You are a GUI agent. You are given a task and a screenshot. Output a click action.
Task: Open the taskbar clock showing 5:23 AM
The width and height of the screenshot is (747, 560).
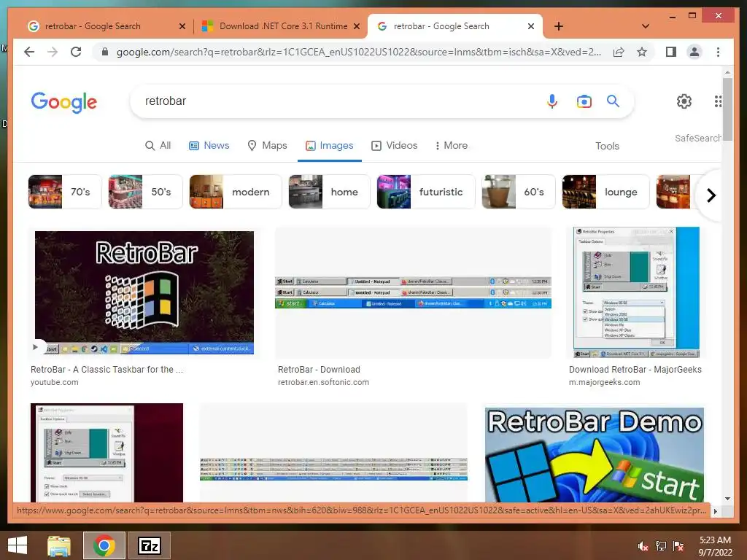click(715, 546)
